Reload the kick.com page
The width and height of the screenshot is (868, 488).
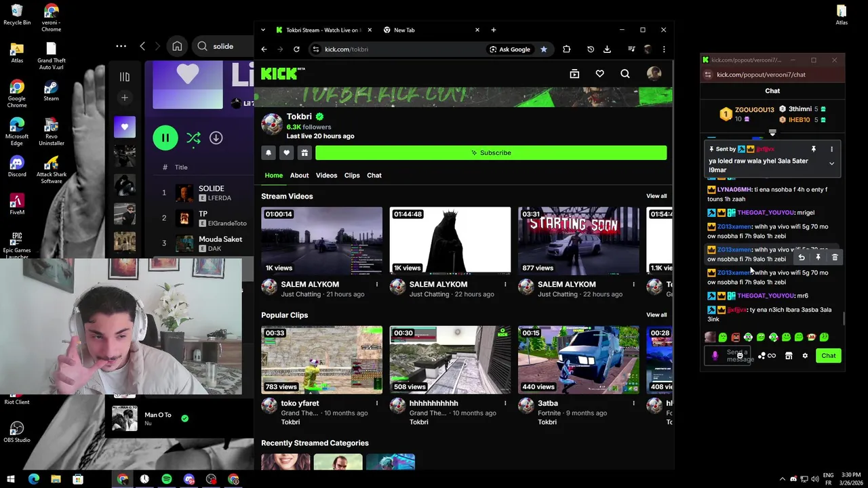click(296, 49)
